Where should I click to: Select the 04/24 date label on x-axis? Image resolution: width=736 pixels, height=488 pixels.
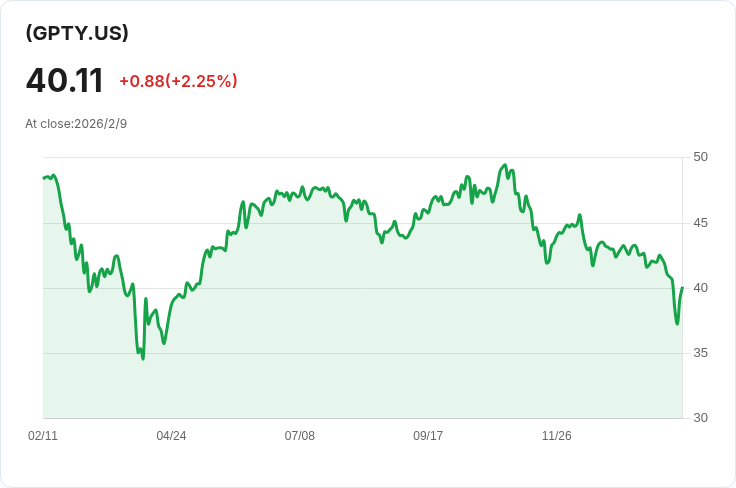point(171,436)
